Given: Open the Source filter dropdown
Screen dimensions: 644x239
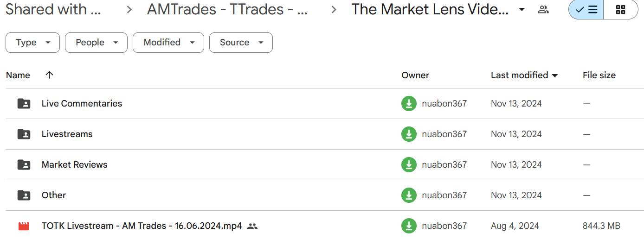Looking at the screenshot, I should [241, 43].
